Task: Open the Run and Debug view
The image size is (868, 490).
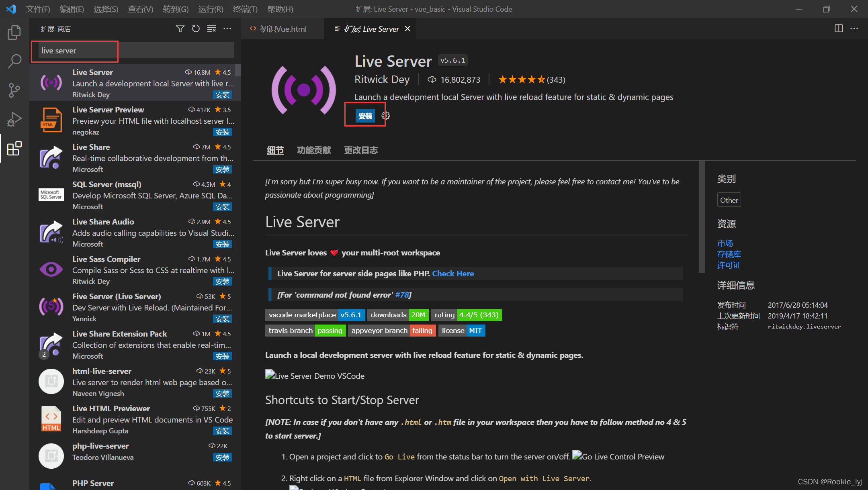Action: click(14, 119)
